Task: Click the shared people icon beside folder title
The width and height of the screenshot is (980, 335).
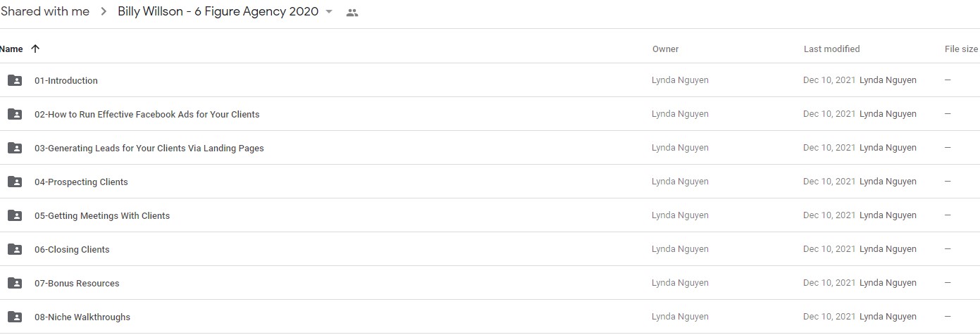Action: click(x=352, y=13)
